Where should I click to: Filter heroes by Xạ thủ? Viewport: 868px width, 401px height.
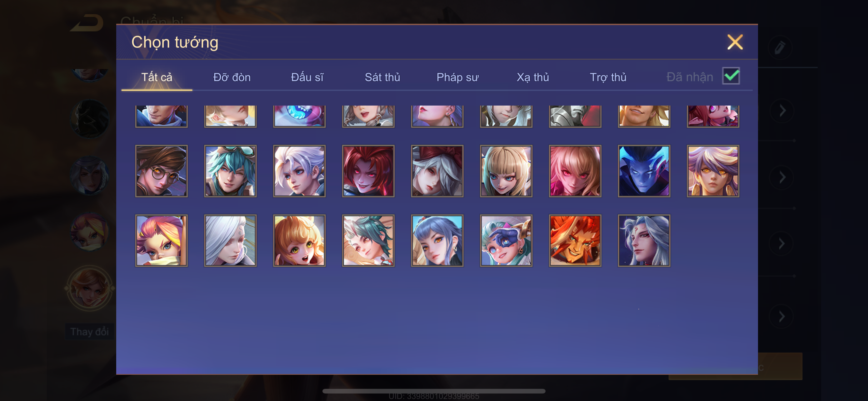tap(533, 77)
